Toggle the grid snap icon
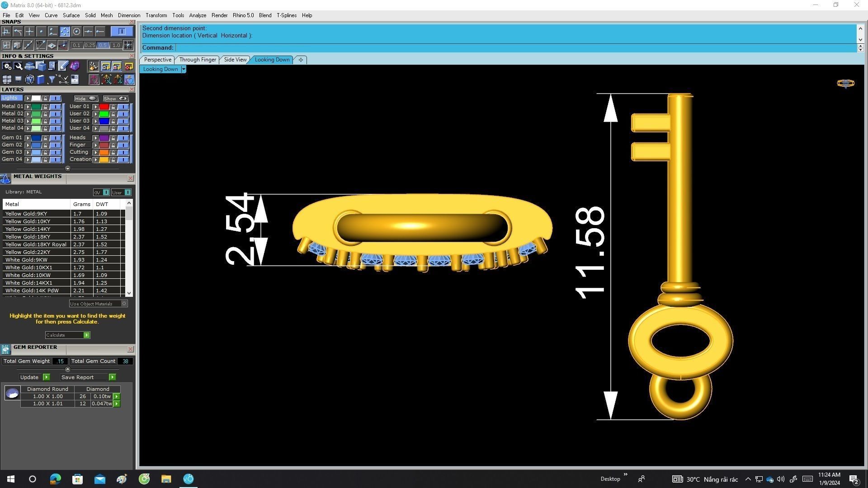This screenshot has width=868, height=488. [128, 45]
